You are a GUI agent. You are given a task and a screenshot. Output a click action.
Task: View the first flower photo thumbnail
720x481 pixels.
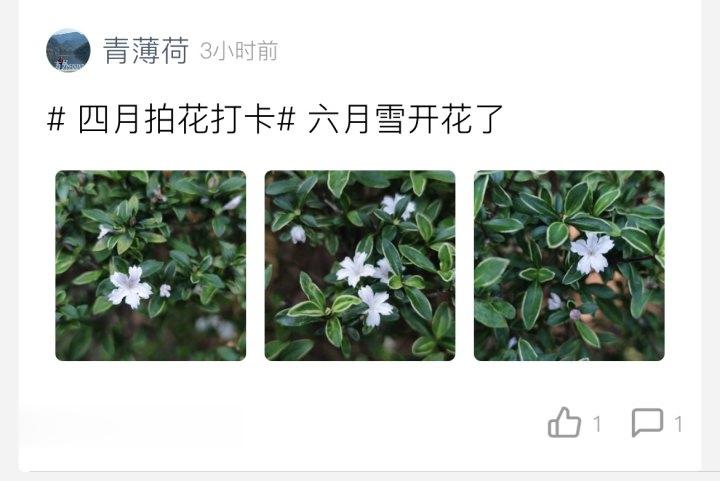click(x=151, y=265)
